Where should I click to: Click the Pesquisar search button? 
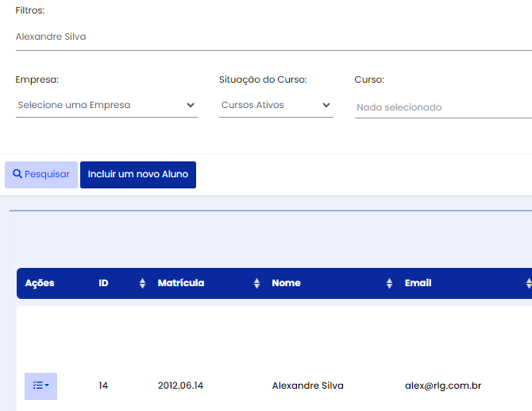[41, 175]
